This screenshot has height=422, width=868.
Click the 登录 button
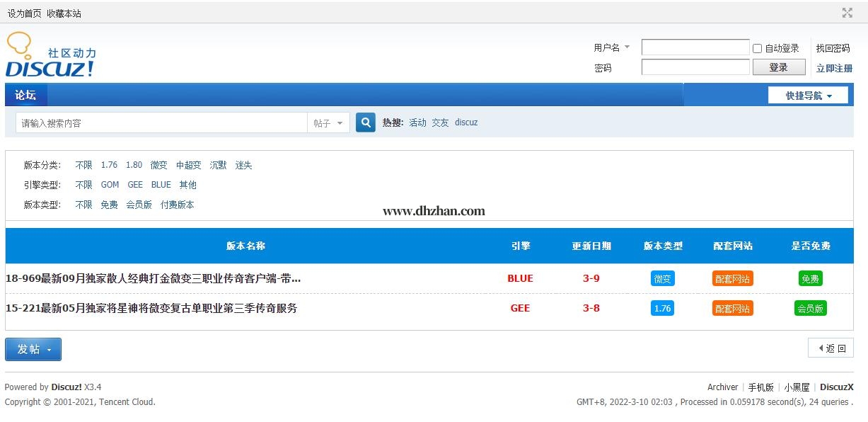tap(778, 67)
